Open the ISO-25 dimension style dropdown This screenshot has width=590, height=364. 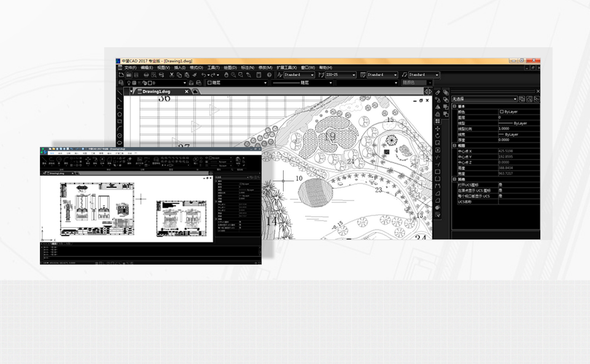[x=354, y=75]
